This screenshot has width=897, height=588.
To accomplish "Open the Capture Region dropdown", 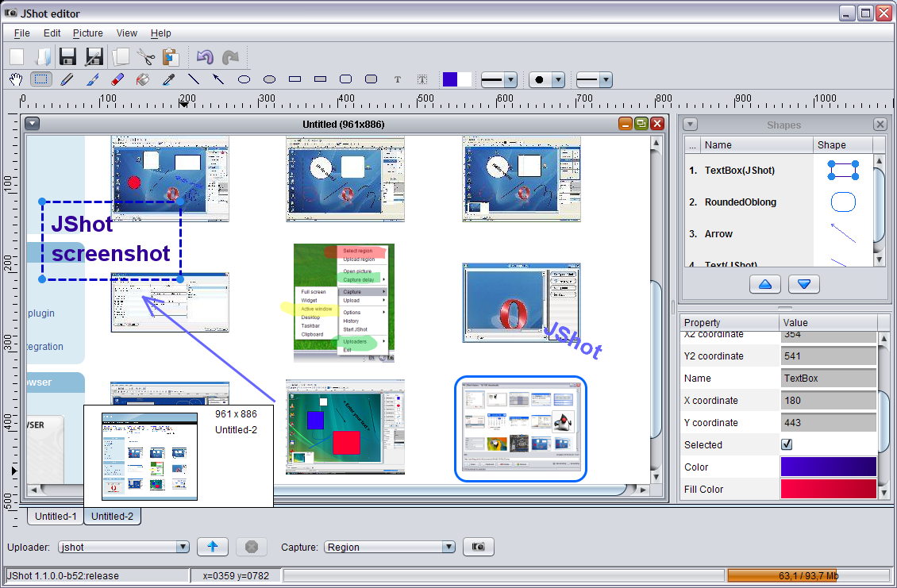I will point(448,547).
